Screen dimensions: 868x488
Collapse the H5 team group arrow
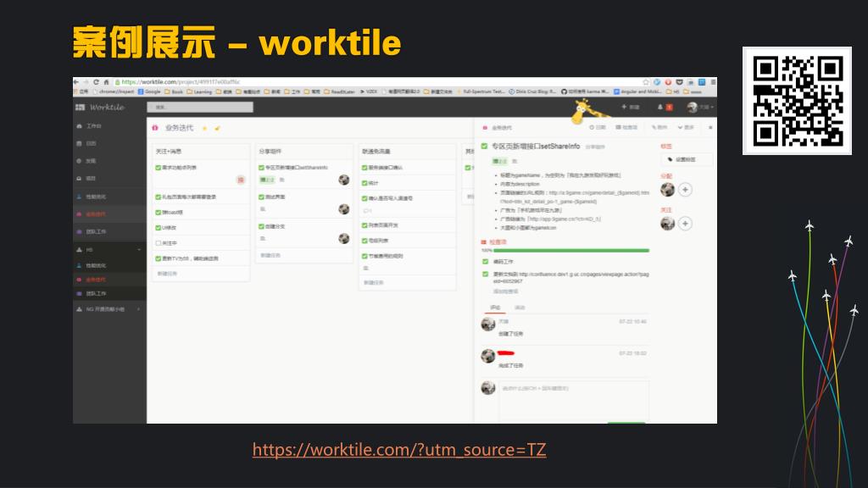pos(138,250)
